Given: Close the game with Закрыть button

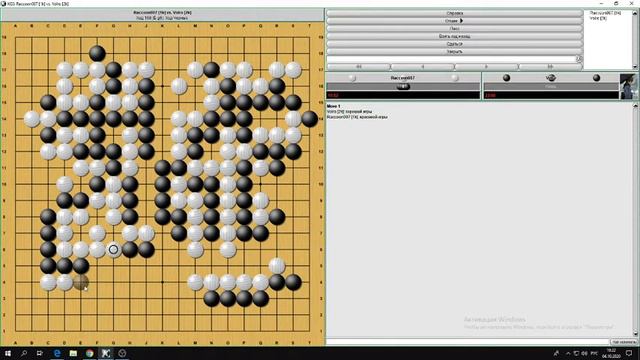Looking at the screenshot, I should pos(454,52).
